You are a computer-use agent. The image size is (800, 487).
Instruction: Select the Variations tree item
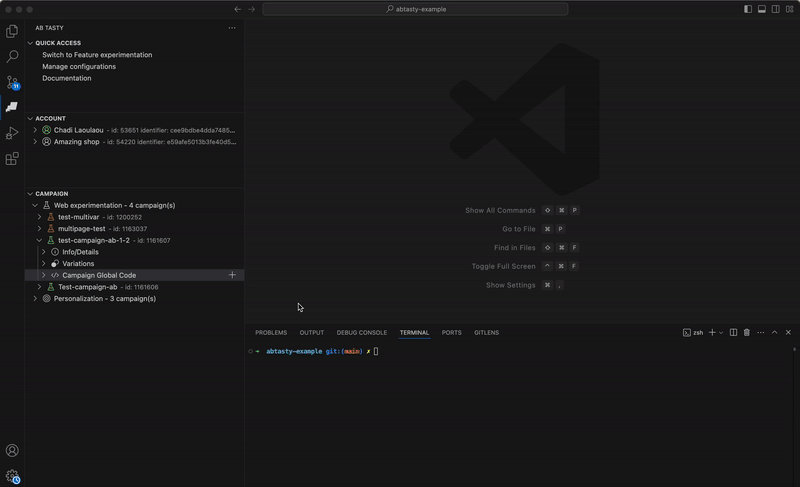pyautogui.click(x=135, y=264)
